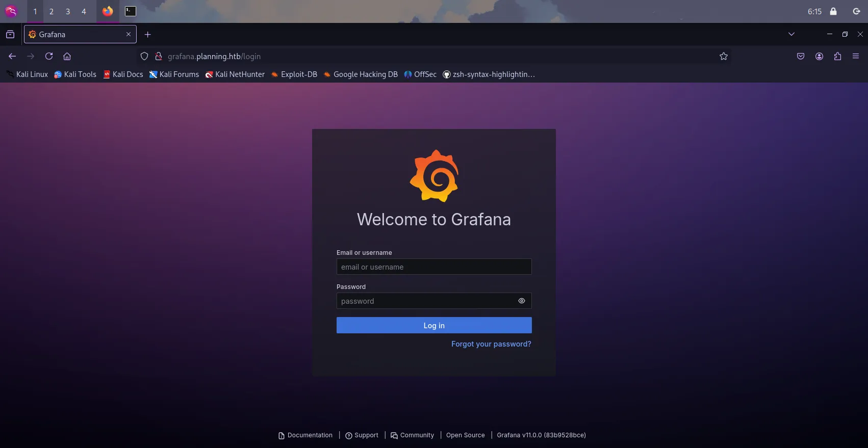Image resolution: width=868 pixels, height=448 pixels.
Task: Open the Documentation footer link
Action: (x=305, y=435)
